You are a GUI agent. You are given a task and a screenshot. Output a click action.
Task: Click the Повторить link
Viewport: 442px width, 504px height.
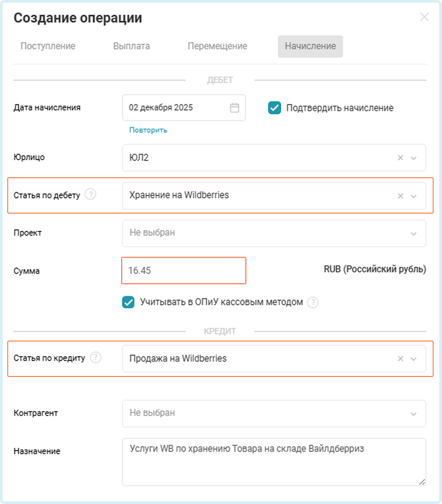[x=148, y=130]
